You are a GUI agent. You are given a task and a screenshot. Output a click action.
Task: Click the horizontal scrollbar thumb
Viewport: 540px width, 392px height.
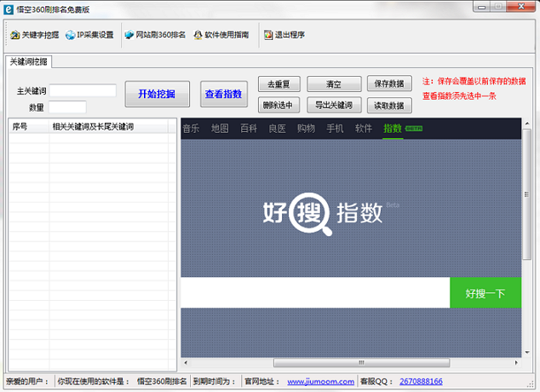click(x=362, y=363)
